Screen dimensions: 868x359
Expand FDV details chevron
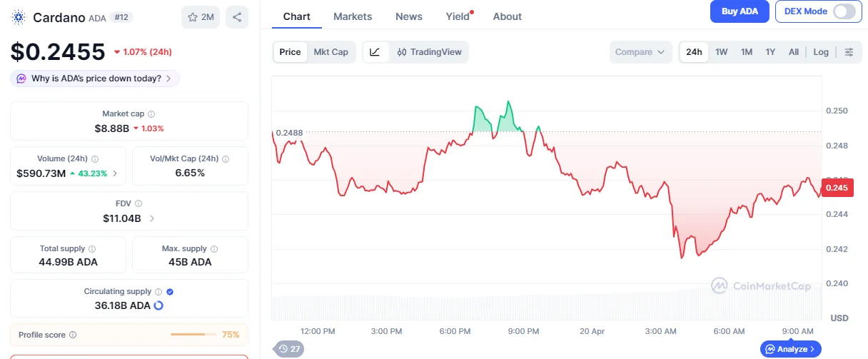pos(151,218)
